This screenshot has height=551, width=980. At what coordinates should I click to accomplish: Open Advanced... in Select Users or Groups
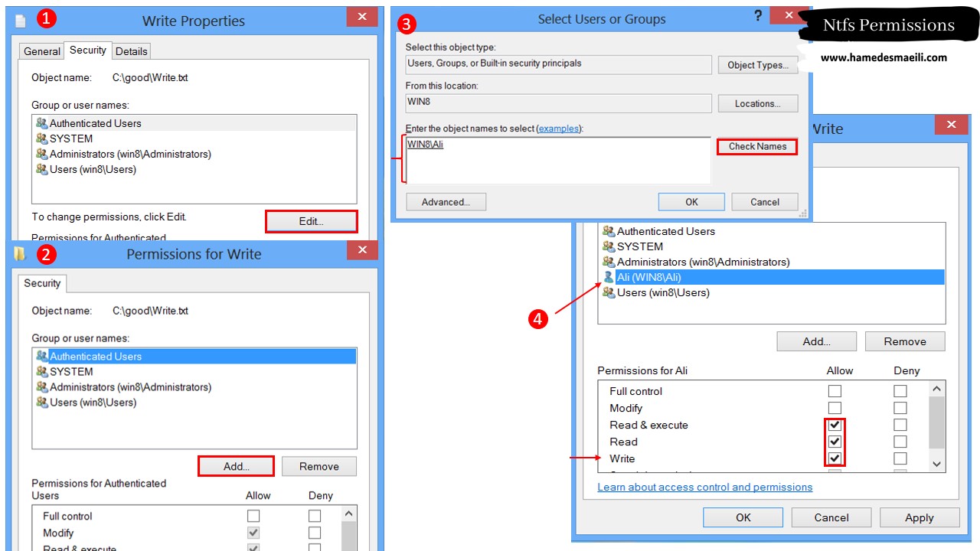pyautogui.click(x=446, y=202)
